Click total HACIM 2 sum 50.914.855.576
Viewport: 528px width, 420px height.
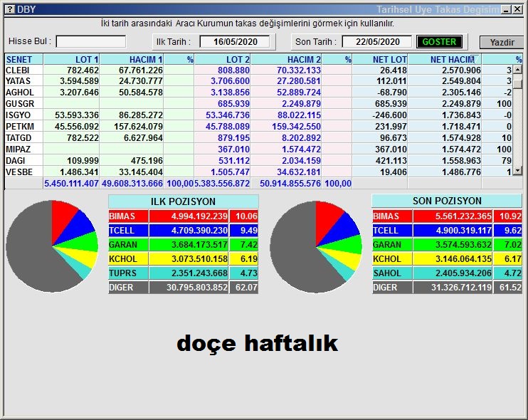click(x=290, y=184)
